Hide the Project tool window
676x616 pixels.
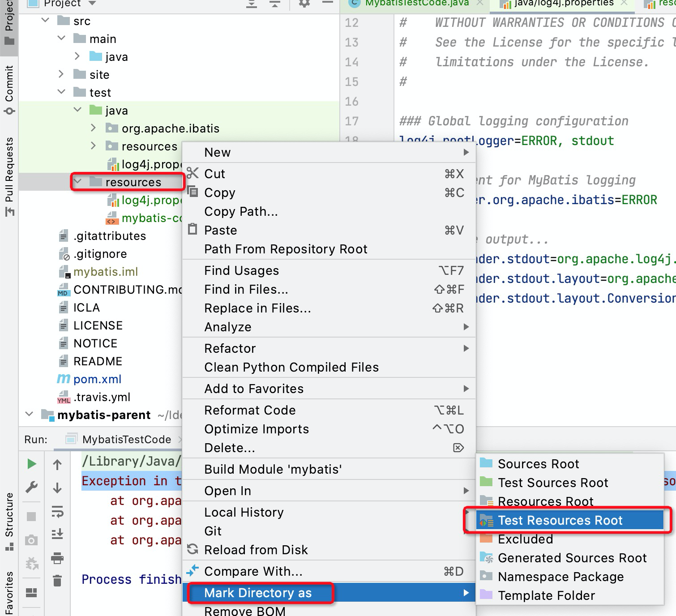click(x=328, y=3)
